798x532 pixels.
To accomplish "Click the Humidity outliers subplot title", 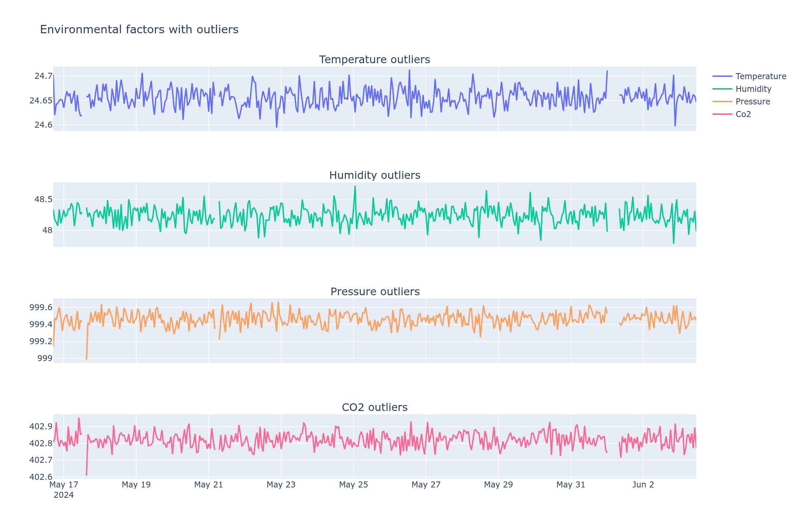I will [374, 176].
